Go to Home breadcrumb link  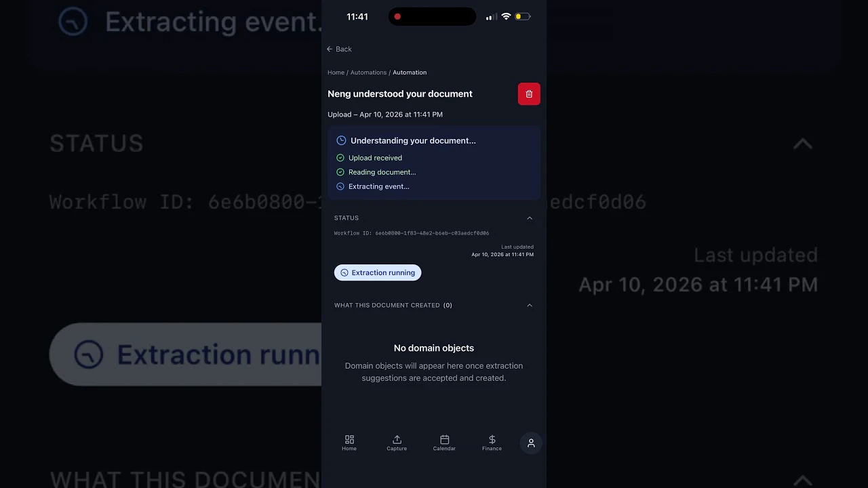click(336, 73)
